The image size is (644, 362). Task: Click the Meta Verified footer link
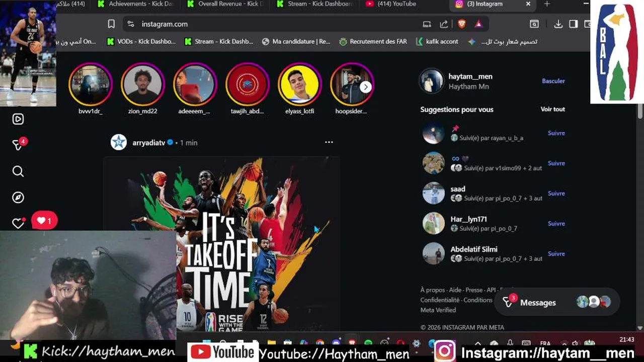pyautogui.click(x=438, y=310)
